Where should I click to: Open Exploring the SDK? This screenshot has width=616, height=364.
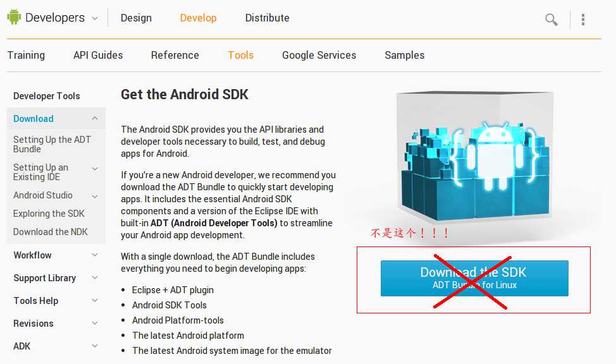tap(49, 214)
